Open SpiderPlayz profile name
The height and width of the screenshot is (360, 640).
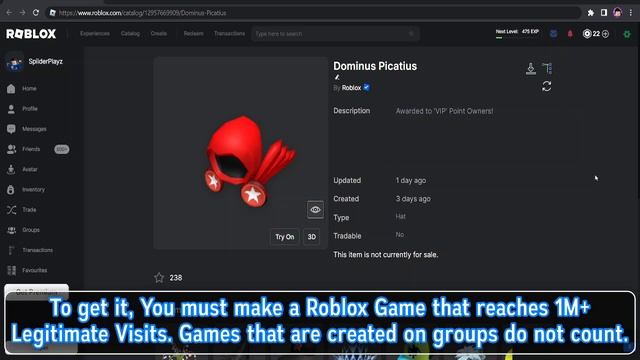(45, 62)
